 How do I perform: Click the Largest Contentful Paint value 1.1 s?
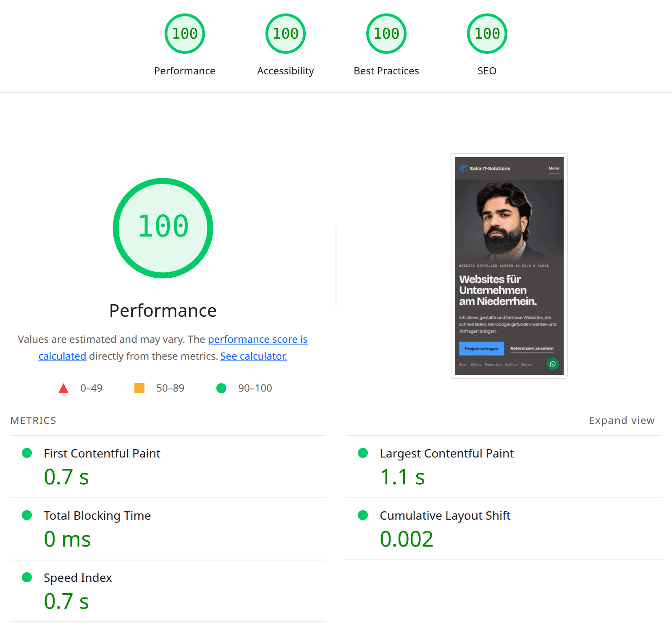[402, 477]
